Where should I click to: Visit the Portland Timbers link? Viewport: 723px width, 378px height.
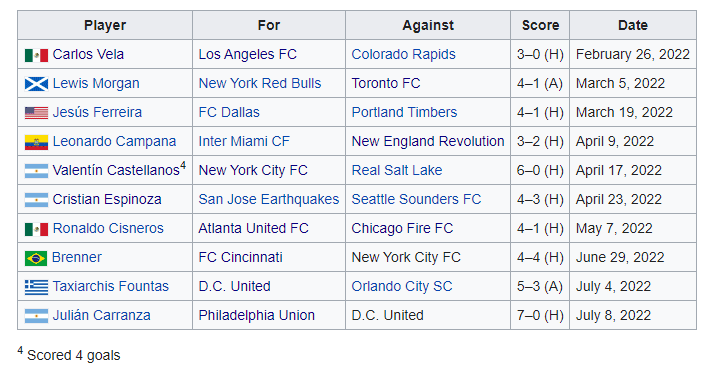[x=404, y=112]
